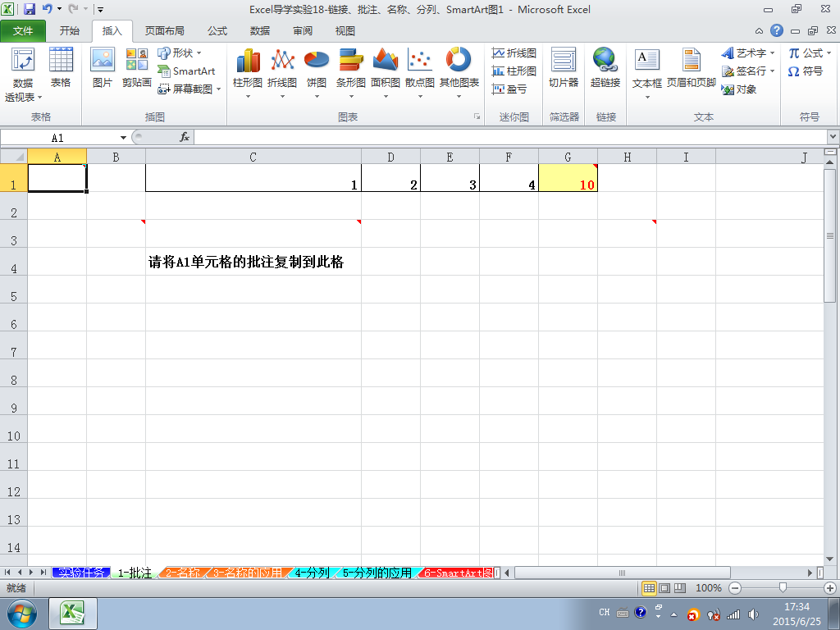Open Clip Art (剪贴画)
Screen dimensions: 840x630
click(x=137, y=68)
